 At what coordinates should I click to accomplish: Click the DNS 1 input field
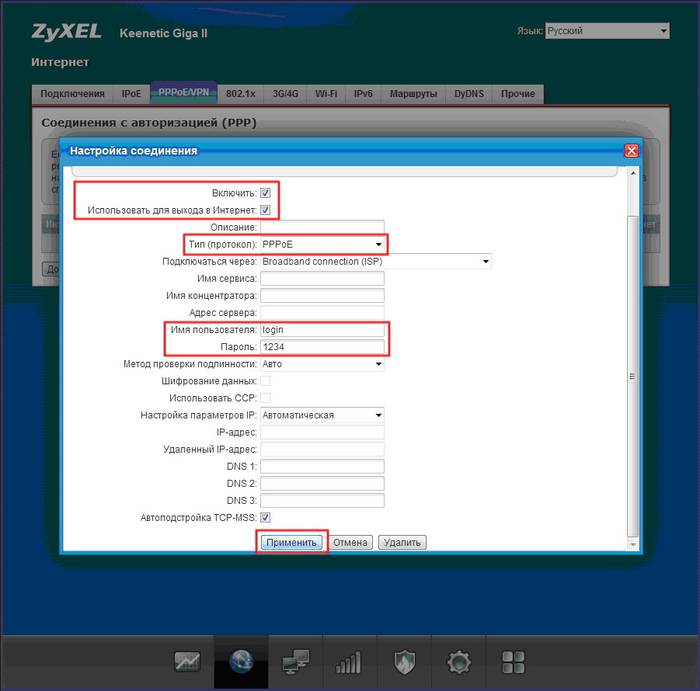322,466
